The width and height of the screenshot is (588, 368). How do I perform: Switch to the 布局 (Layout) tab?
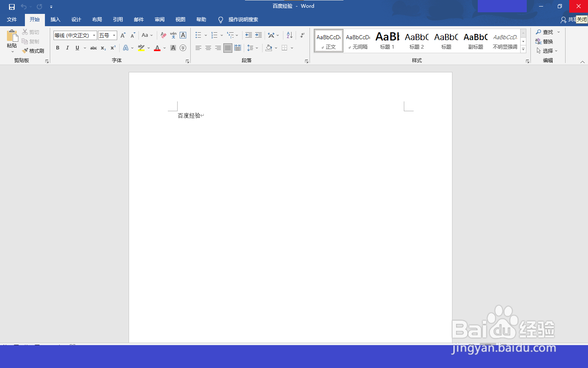coord(97,20)
